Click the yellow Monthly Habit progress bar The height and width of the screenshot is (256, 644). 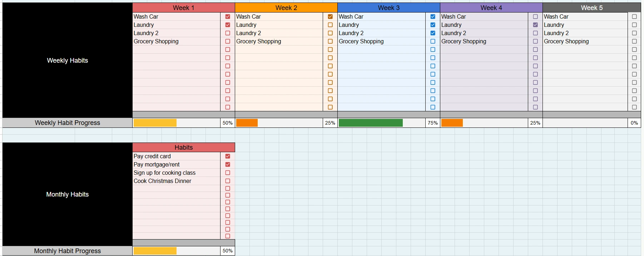click(155, 251)
